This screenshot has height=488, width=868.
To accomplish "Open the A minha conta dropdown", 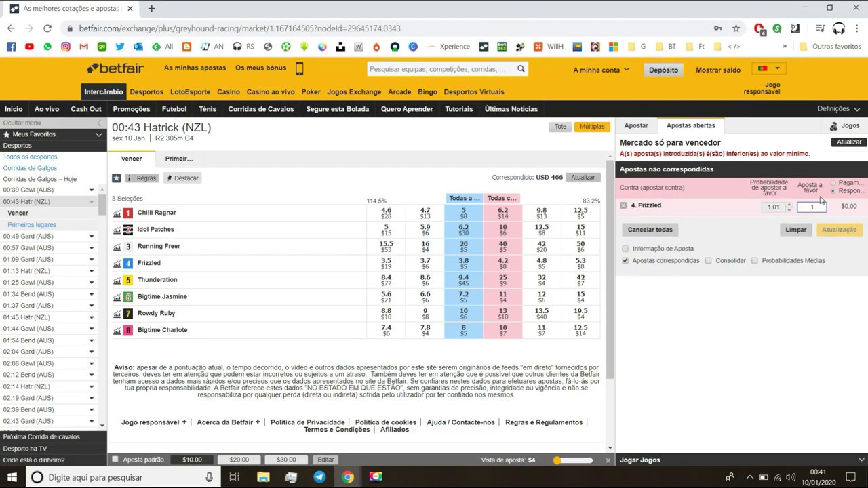I will coord(601,70).
